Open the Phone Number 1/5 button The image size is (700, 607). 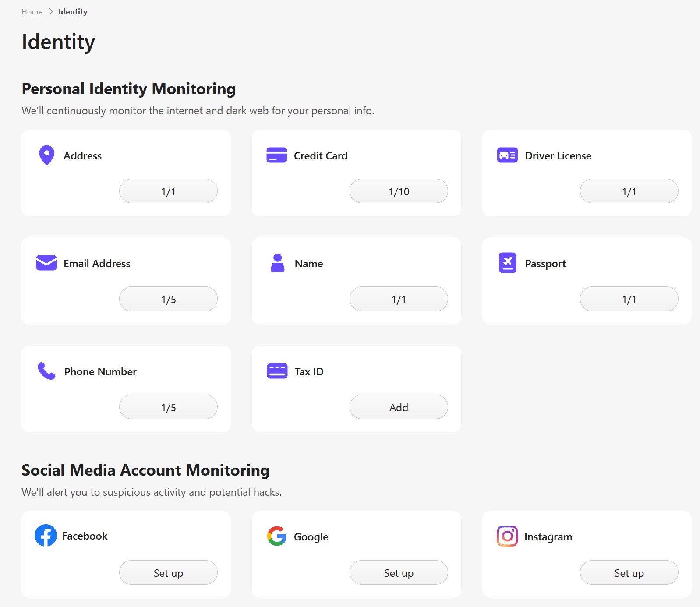pyautogui.click(x=168, y=407)
